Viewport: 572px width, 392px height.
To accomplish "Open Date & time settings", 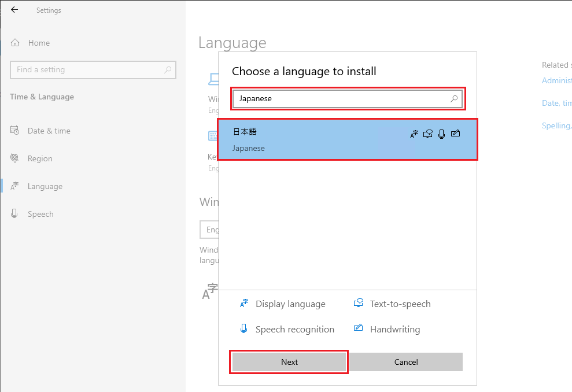I will [49, 131].
